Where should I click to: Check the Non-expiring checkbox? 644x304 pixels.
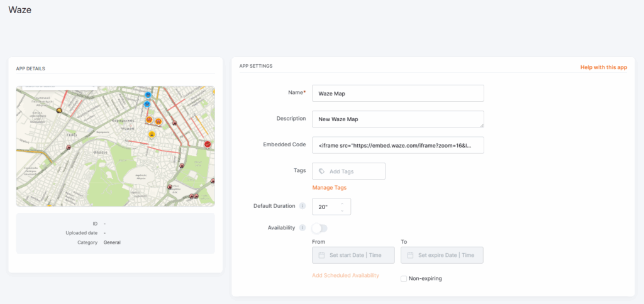point(404,278)
